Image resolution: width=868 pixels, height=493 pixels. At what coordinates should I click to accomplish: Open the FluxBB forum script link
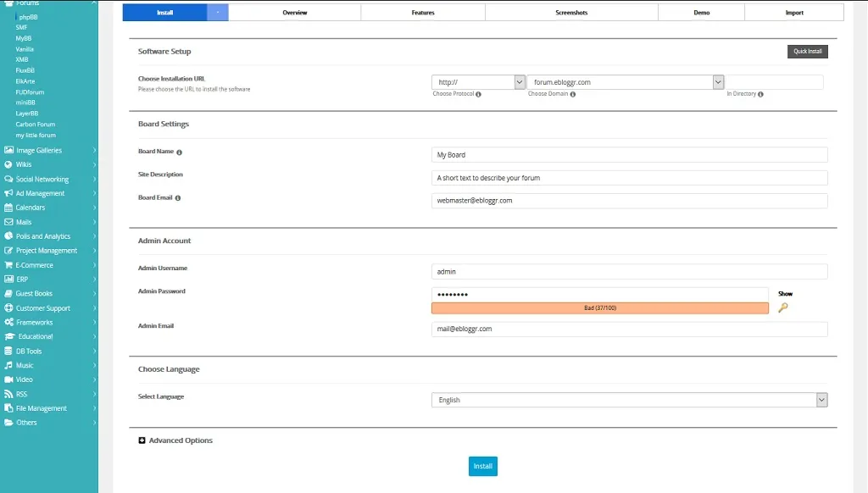pos(25,70)
